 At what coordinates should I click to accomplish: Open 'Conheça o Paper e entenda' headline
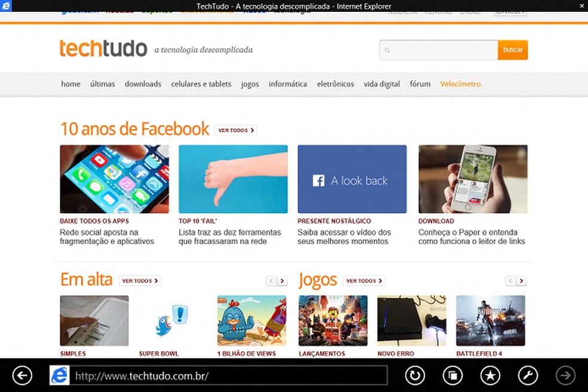coord(471,237)
